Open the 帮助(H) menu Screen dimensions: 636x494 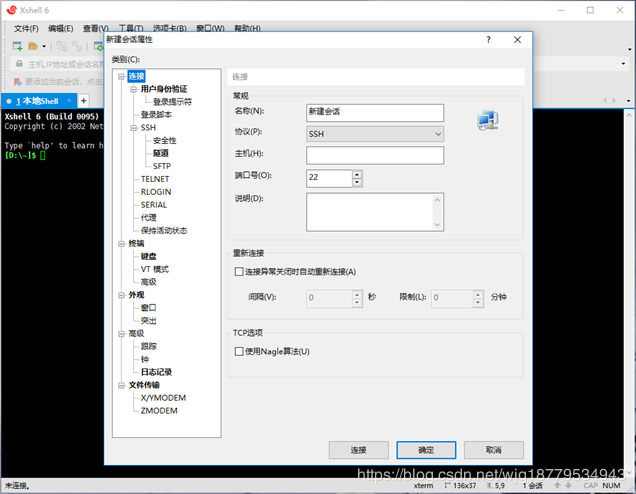pyautogui.click(x=247, y=28)
